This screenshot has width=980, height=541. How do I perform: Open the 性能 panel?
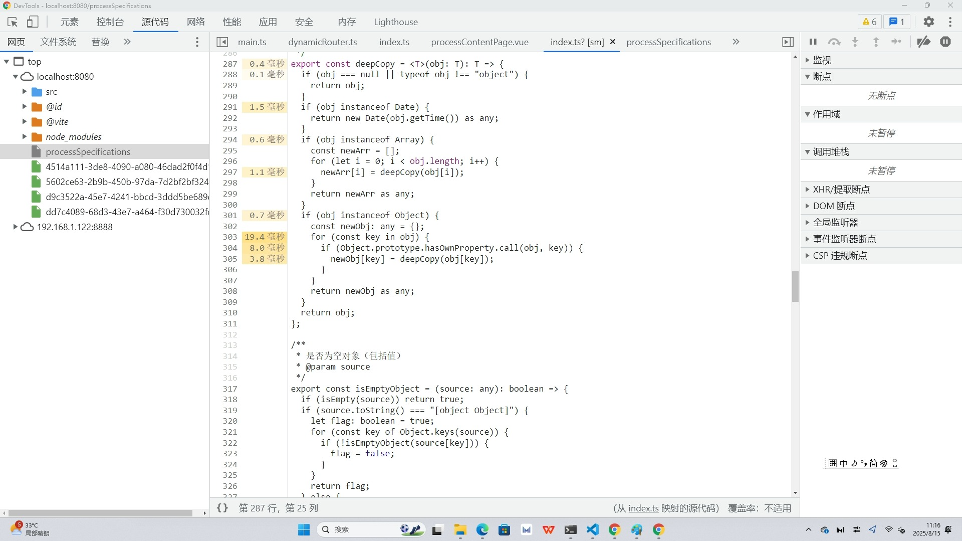(x=232, y=22)
